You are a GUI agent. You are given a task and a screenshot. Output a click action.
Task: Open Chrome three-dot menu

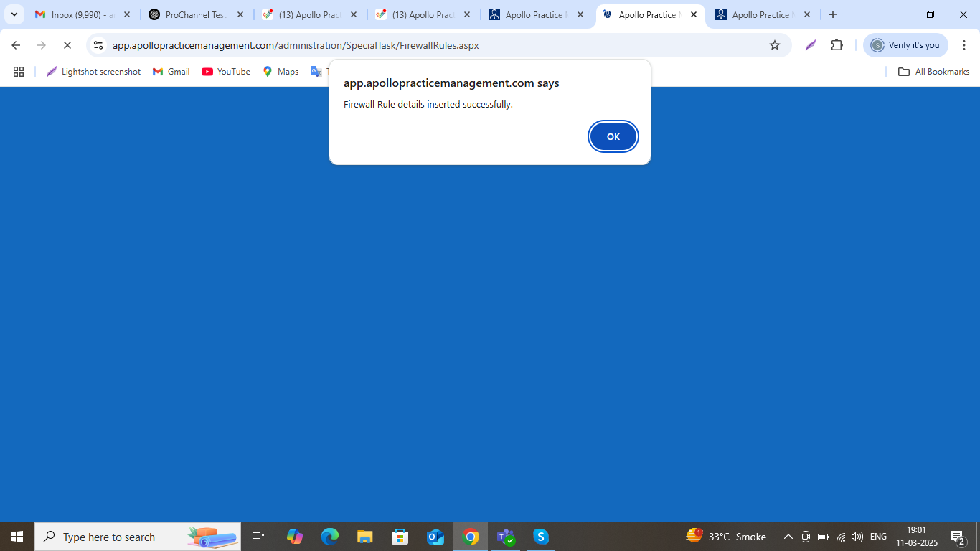click(964, 45)
